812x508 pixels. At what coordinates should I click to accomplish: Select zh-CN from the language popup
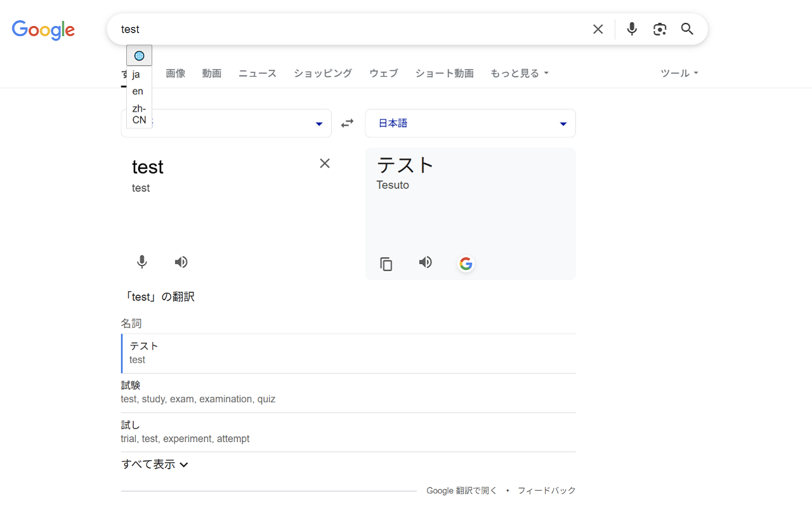tap(139, 114)
